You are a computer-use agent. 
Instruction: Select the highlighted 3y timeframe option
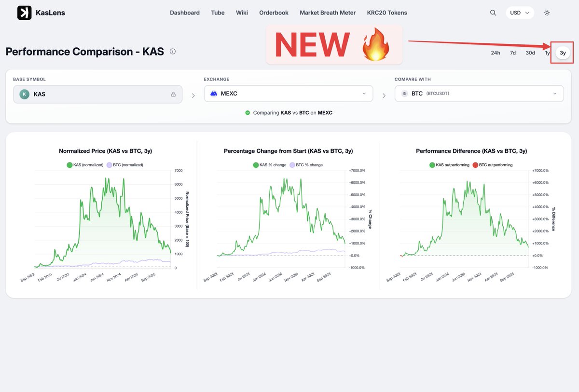pos(562,53)
